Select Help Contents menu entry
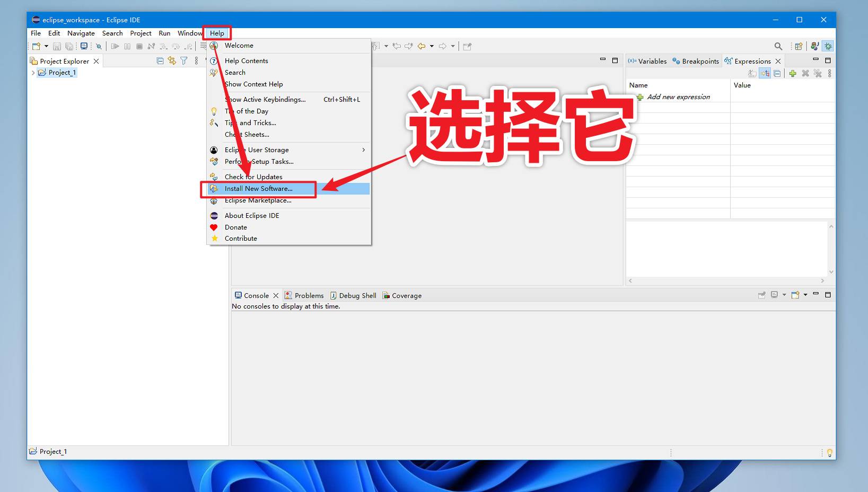868x492 pixels. [x=288, y=61]
